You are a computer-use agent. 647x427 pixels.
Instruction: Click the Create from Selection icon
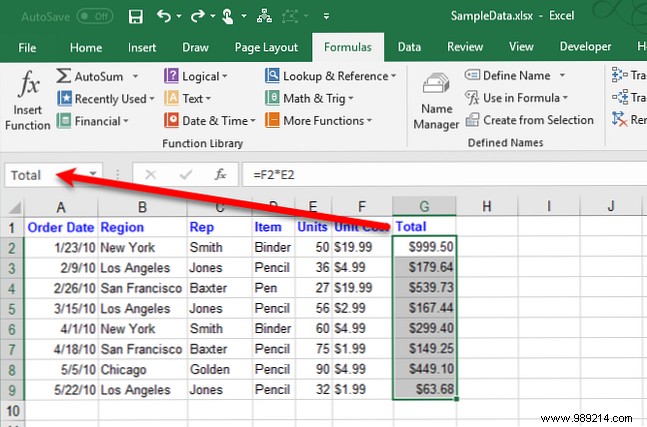(472, 120)
